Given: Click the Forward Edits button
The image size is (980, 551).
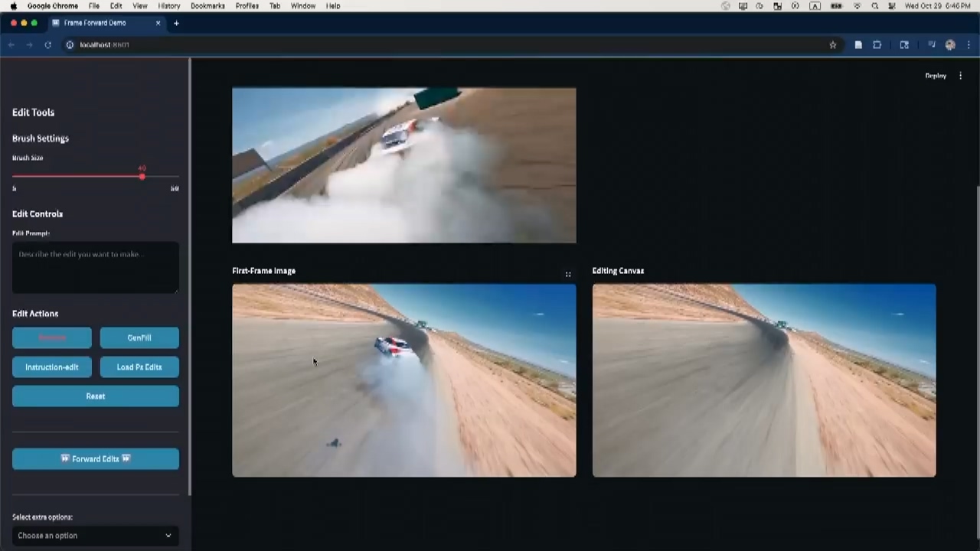Looking at the screenshot, I should point(96,458).
